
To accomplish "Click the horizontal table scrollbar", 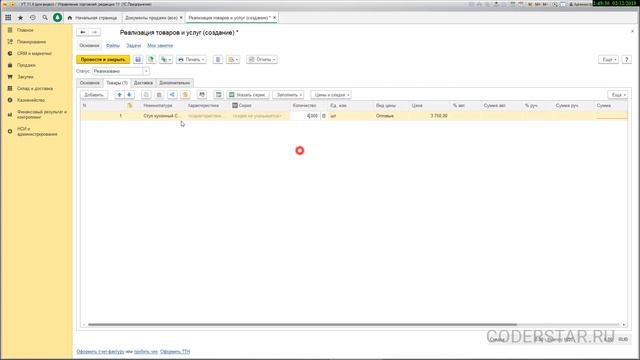I will tap(302, 325).
